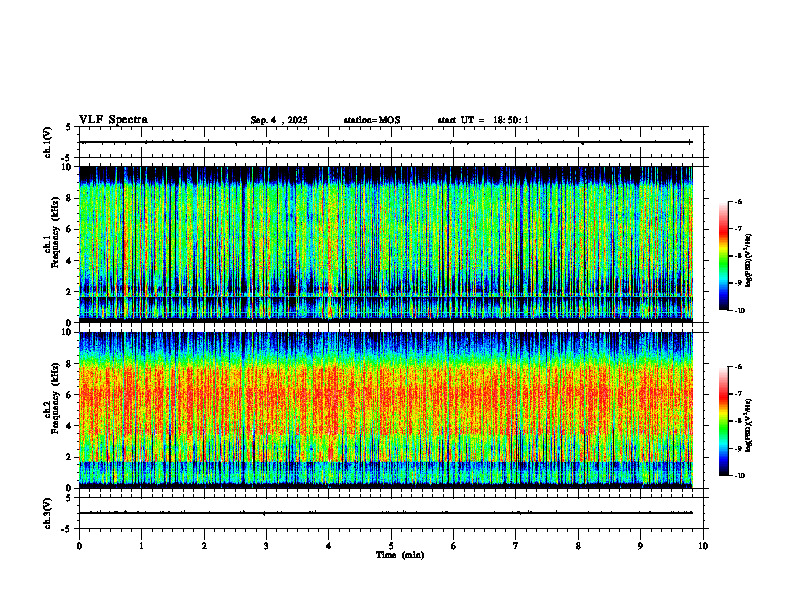792x612 pixels.
Task: Click the ch.3 voltage waveform trace
Action: tap(386, 513)
